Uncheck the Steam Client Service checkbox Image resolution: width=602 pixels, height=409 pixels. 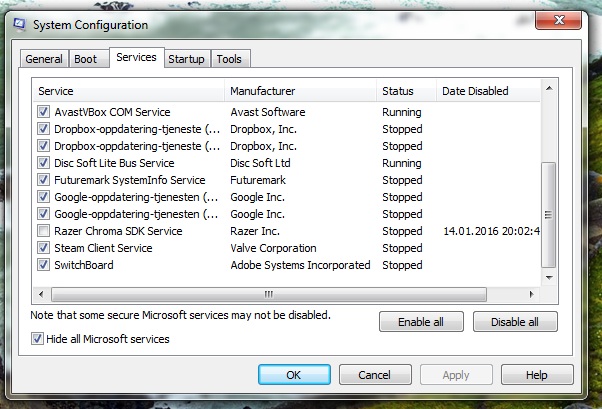click(43, 248)
